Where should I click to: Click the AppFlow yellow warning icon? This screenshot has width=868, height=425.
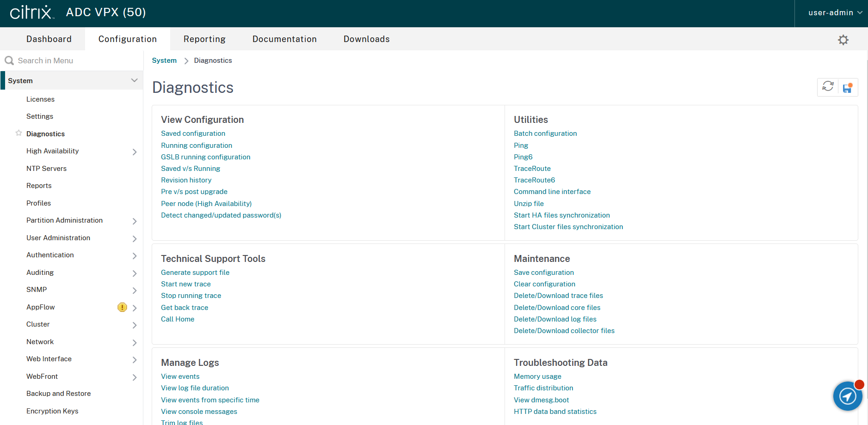(x=122, y=307)
